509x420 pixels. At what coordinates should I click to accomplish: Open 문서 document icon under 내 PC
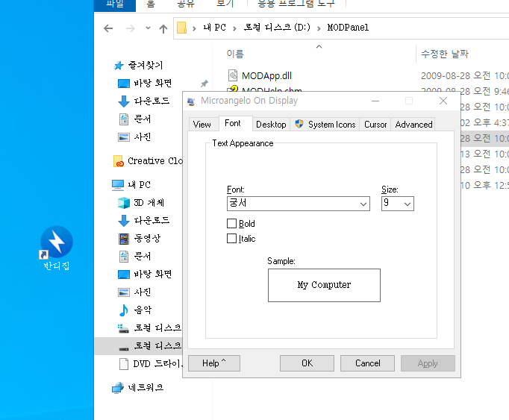click(124, 257)
